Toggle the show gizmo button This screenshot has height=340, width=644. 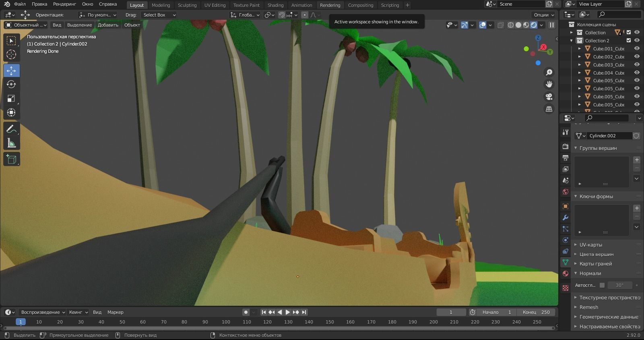464,25
